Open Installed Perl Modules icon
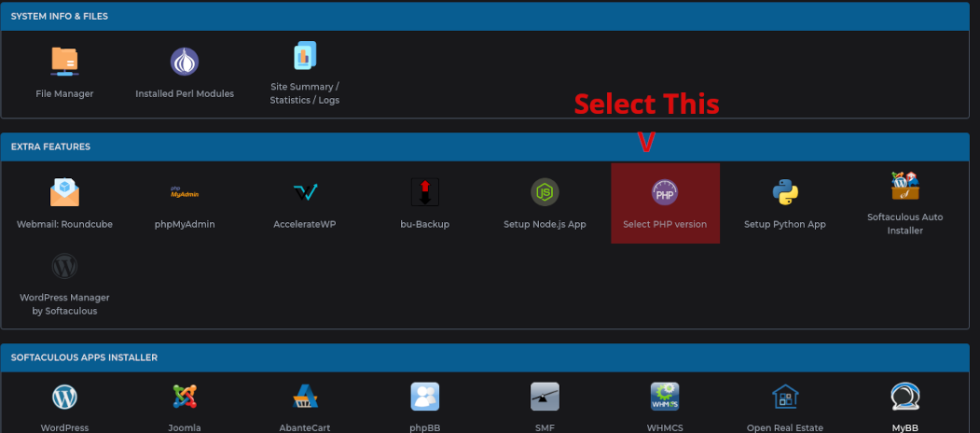Screen dimensions: 980x433 point(185,62)
